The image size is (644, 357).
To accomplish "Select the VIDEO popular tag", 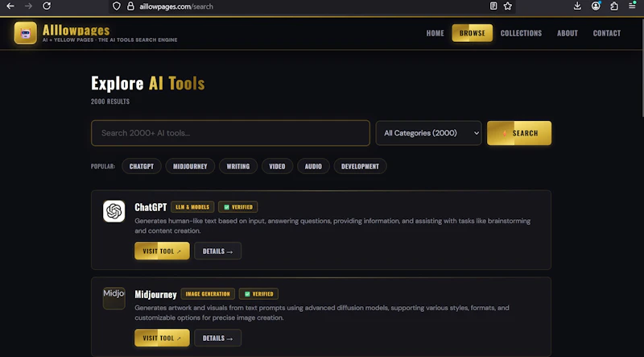I will click(x=277, y=166).
